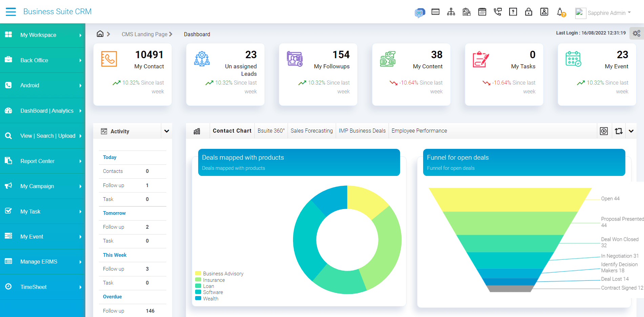Open the help question mark icon
Viewport: 644px width, 317px height.
click(x=513, y=12)
